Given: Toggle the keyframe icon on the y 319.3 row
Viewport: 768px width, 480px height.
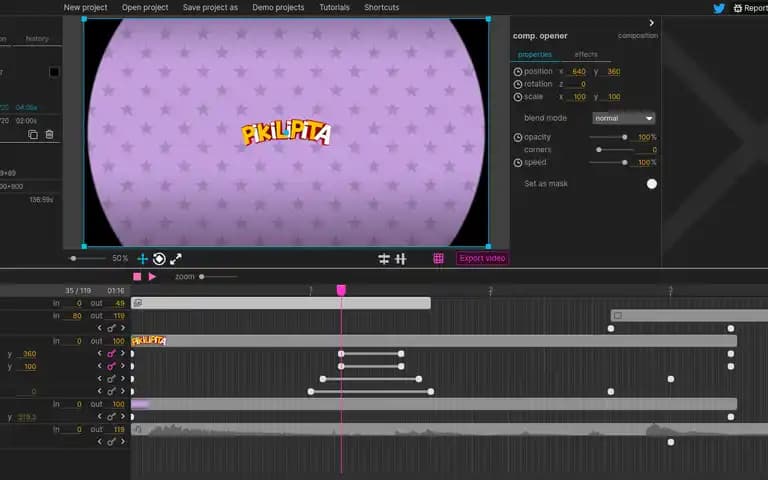Looking at the screenshot, I should coord(111,417).
